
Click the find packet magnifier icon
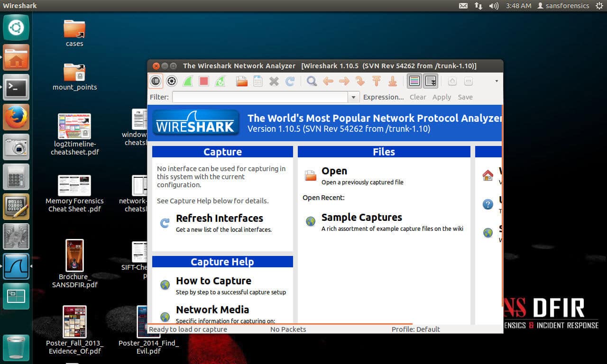click(312, 81)
